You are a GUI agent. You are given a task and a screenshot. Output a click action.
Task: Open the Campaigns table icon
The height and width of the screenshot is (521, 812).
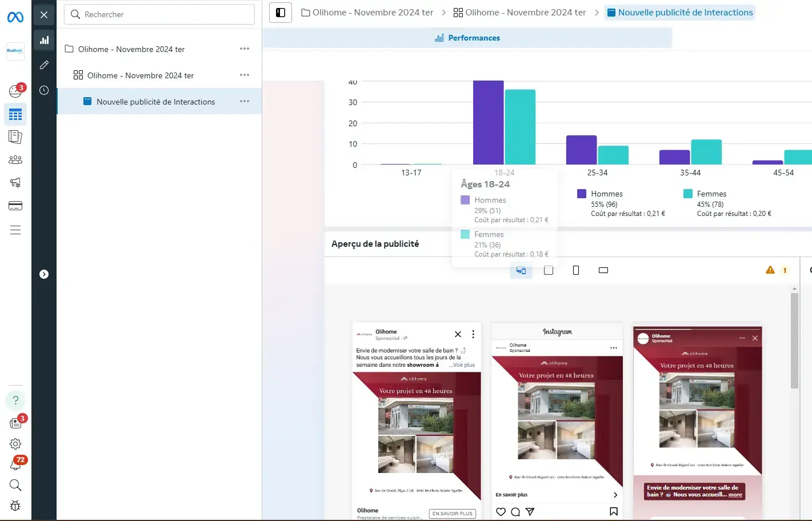[15, 115]
